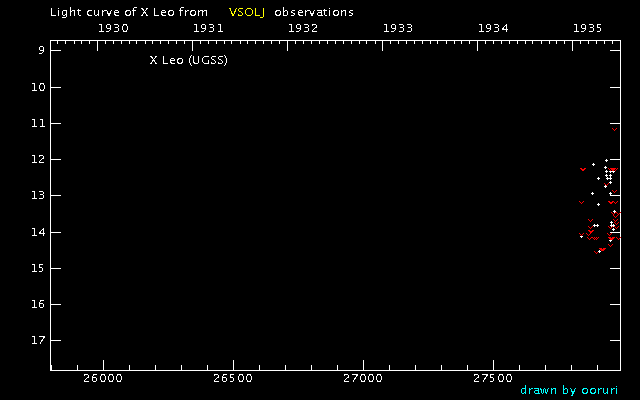
Task: Click the 27500 axis label
Action: point(491,380)
